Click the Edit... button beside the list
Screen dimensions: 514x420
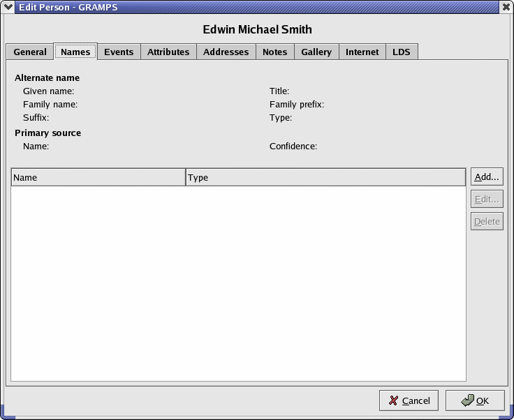point(487,200)
